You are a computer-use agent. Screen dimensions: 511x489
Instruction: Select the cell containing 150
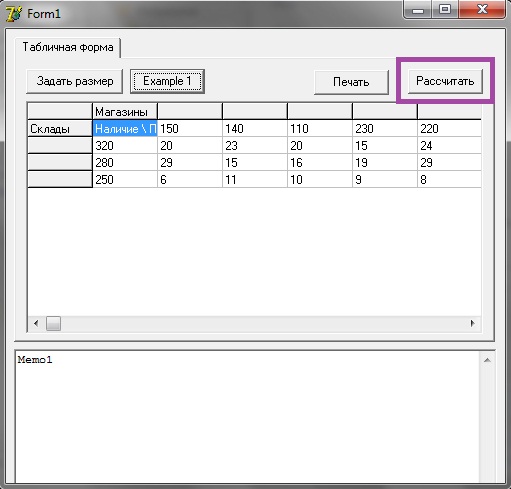coord(190,129)
